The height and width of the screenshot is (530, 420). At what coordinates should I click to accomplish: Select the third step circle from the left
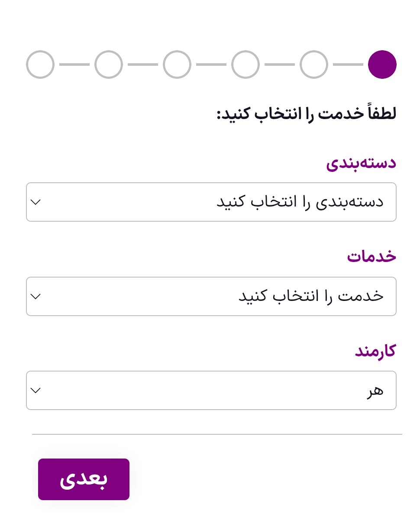177,65
